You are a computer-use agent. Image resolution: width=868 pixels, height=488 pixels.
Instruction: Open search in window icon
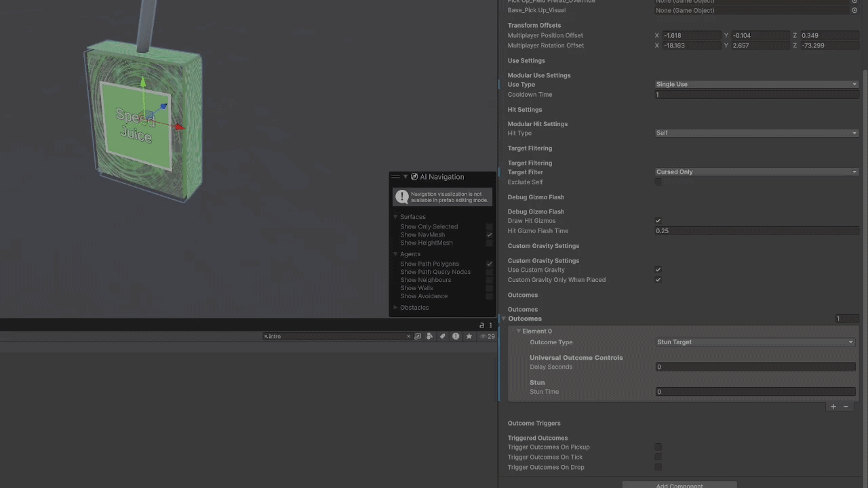[x=418, y=336]
